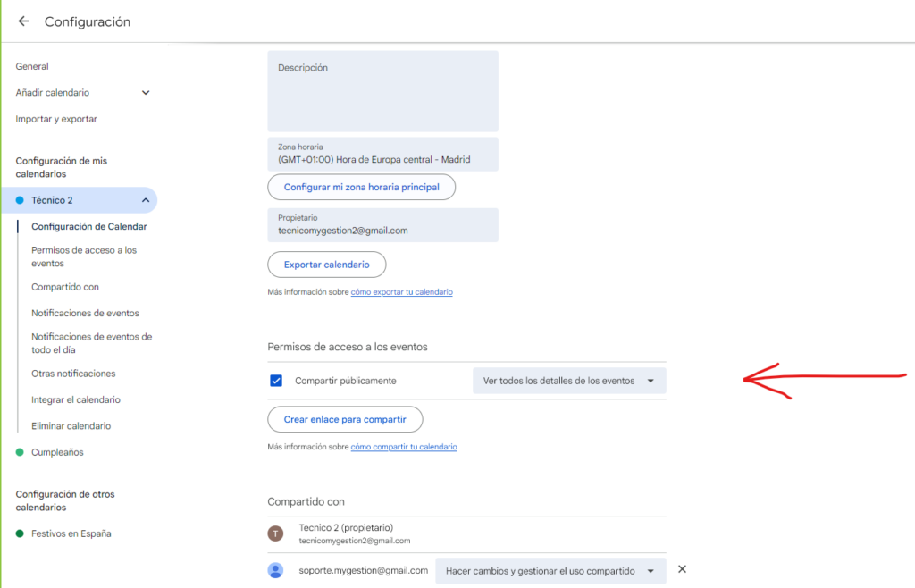
Task: Open Notificaciones de eventos de todo el día
Action: (x=92, y=343)
